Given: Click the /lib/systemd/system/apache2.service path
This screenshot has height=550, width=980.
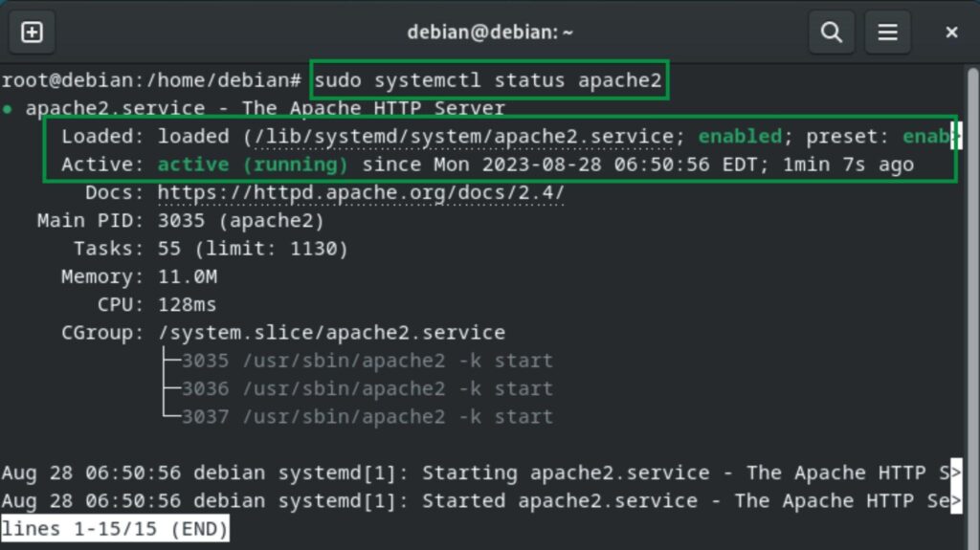Looking at the screenshot, I should [464, 136].
